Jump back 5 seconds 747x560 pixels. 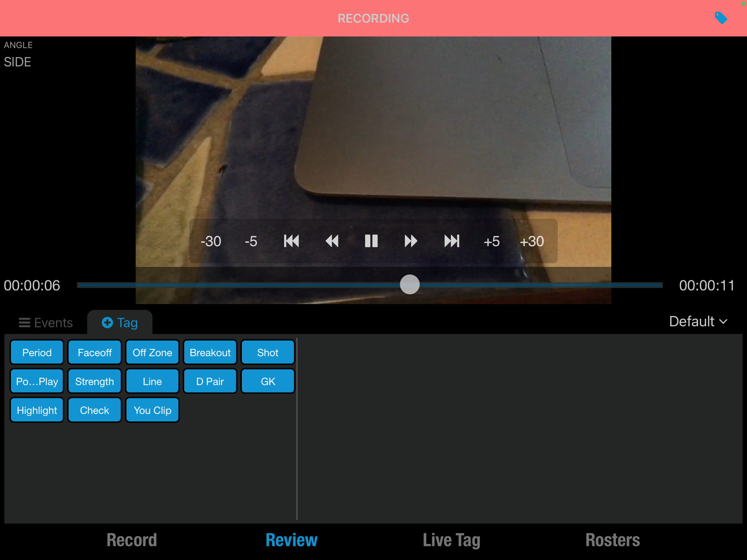(251, 241)
